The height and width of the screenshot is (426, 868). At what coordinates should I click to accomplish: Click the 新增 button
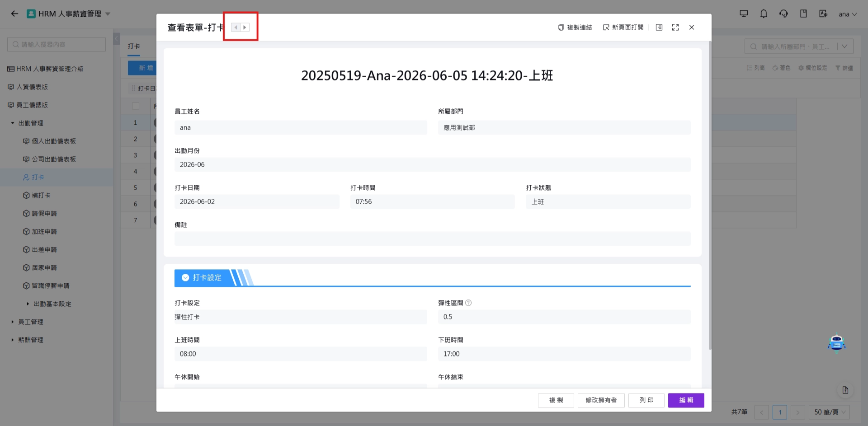tap(142, 68)
